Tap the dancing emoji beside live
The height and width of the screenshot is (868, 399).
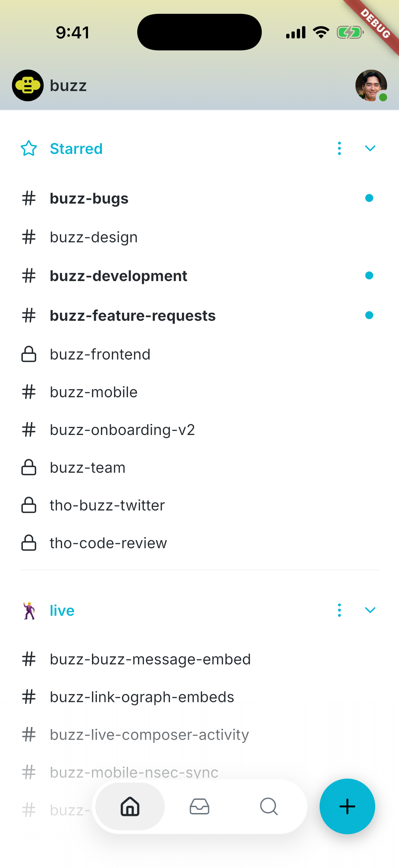29,610
